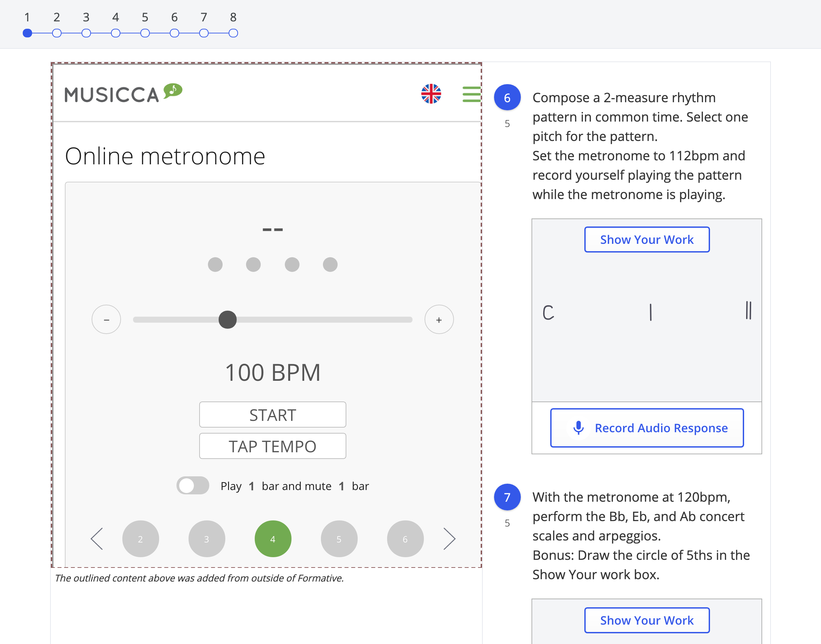Toggle the play and mute bars switch
Screen dimensions: 821x644
click(x=193, y=486)
